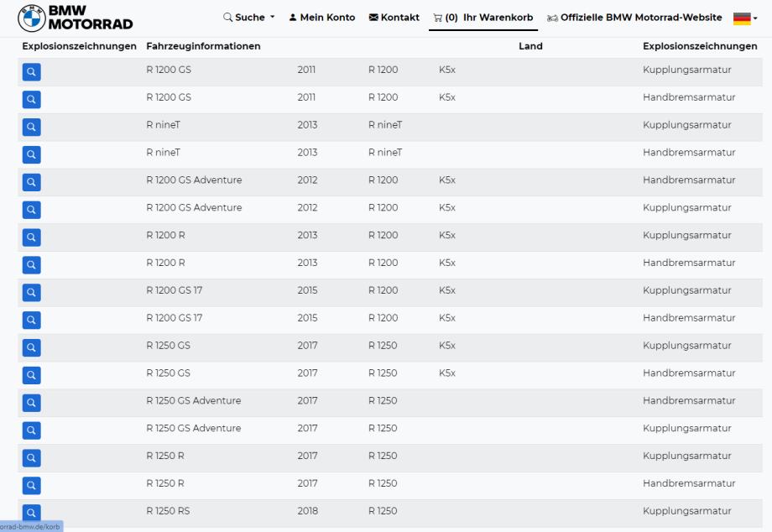Viewport: 772px width, 532px height.
Task: Click magnifier for 2018 R 1250 RS row
Action: 31,513
